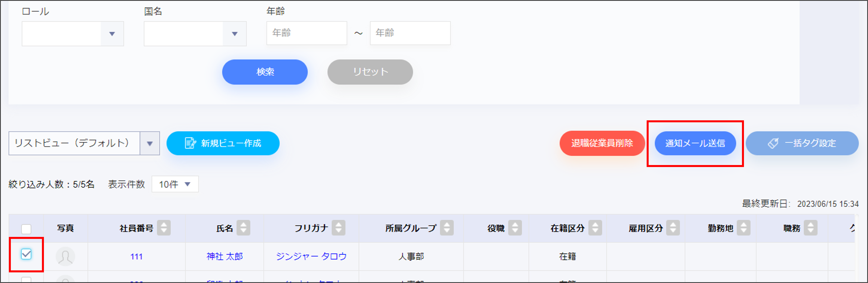Open the 国名 dropdown
This screenshot has width=868, height=283.
coord(195,33)
